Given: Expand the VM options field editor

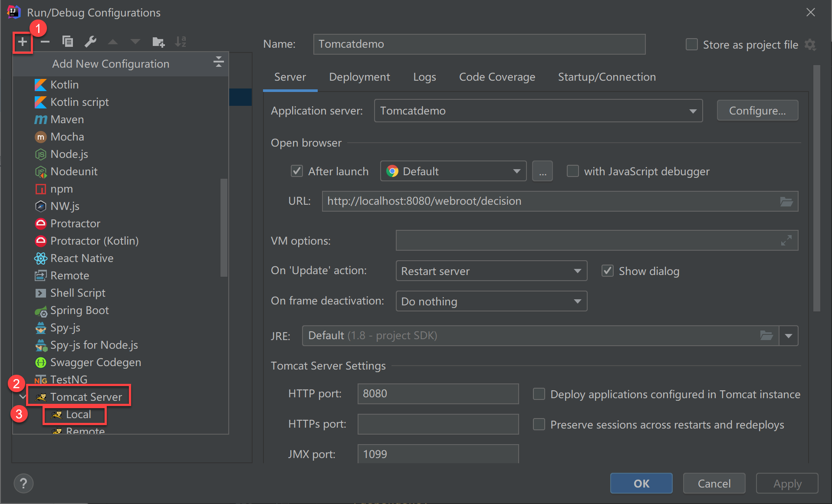Looking at the screenshot, I should 786,240.
